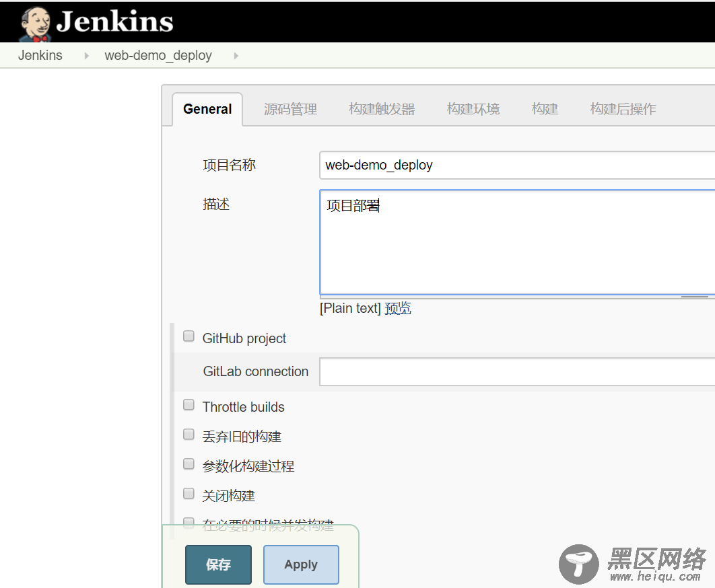The height and width of the screenshot is (588, 715).
Task: Click the [Plain text] label
Action: [x=350, y=308]
